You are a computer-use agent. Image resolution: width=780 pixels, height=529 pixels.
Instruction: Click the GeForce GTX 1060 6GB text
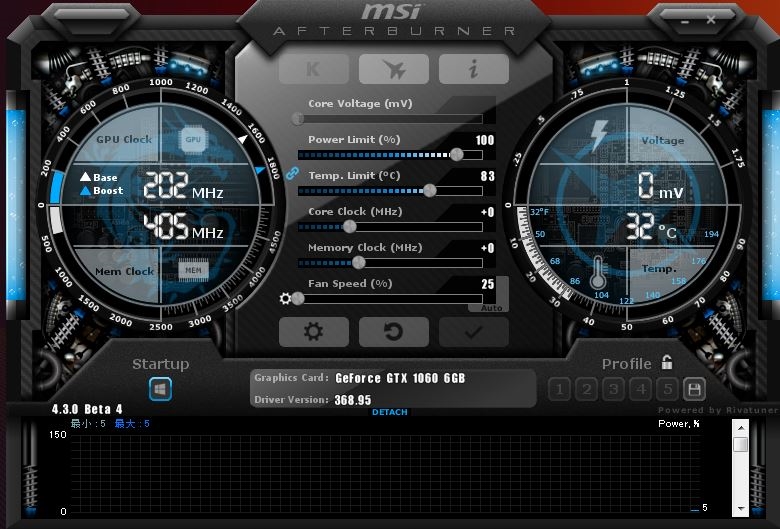[x=400, y=378]
